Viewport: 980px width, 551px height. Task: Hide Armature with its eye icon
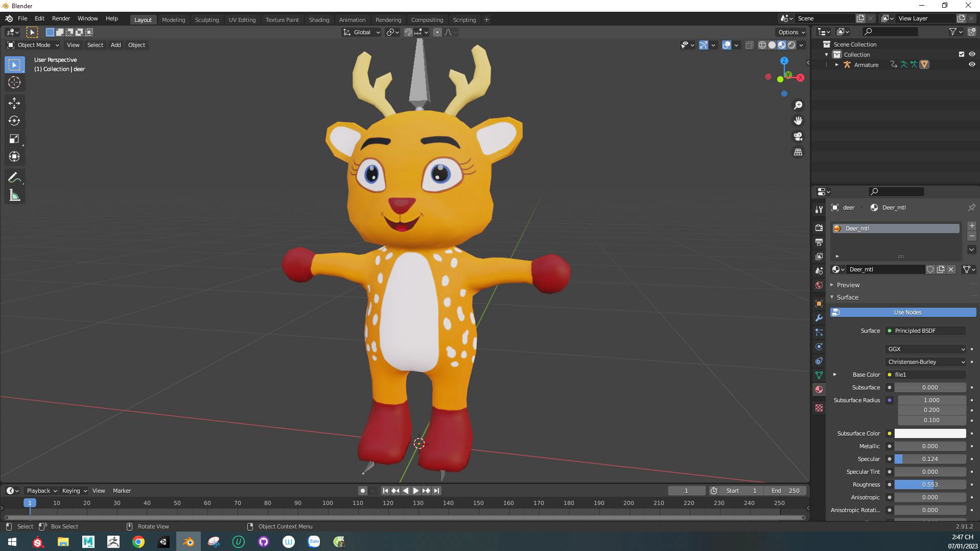coord(972,64)
